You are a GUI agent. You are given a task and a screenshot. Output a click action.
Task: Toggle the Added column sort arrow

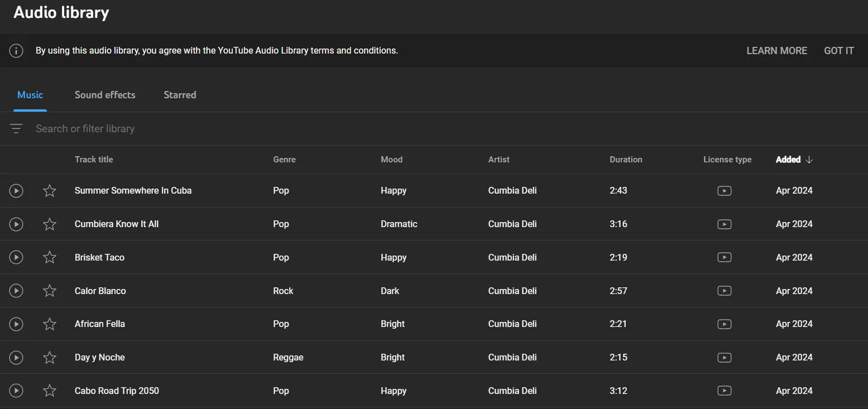pos(809,160)
